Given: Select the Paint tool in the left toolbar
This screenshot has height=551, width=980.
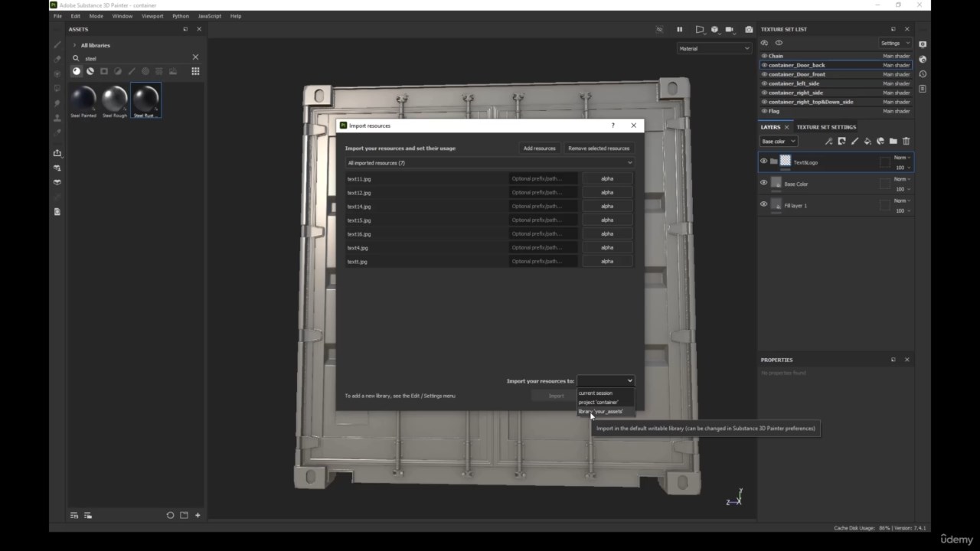Looking at the screenshot, I should click(x=57, y=44).
